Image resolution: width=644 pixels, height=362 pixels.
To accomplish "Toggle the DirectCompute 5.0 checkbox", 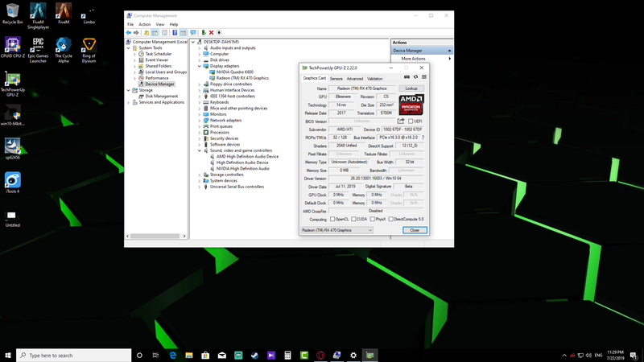I will tap(392, 219).
